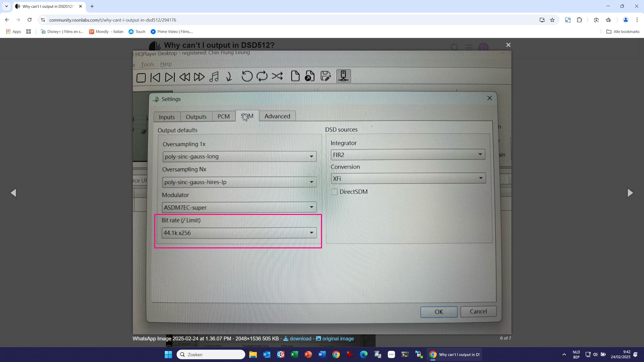Click the Windows Start button
The width and height of the screenshot is (644, 362).
tap(168, 355)
